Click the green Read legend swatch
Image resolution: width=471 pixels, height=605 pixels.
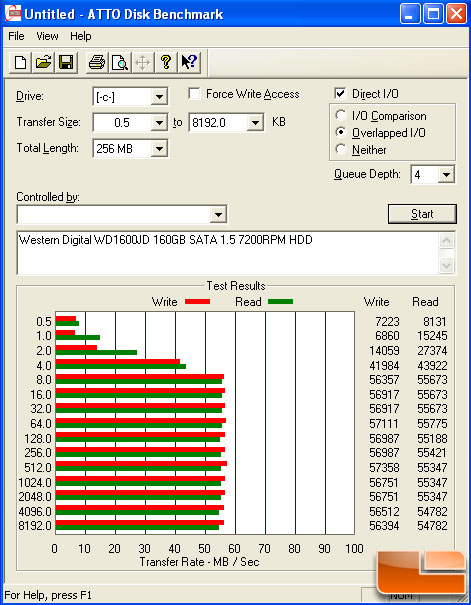coord(280,302)
